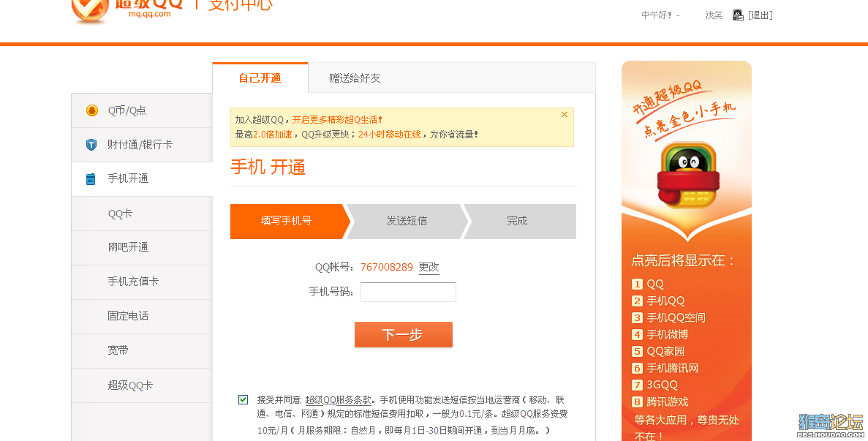
Task: Click the 3GQQ list item
Action: point(655,385)
